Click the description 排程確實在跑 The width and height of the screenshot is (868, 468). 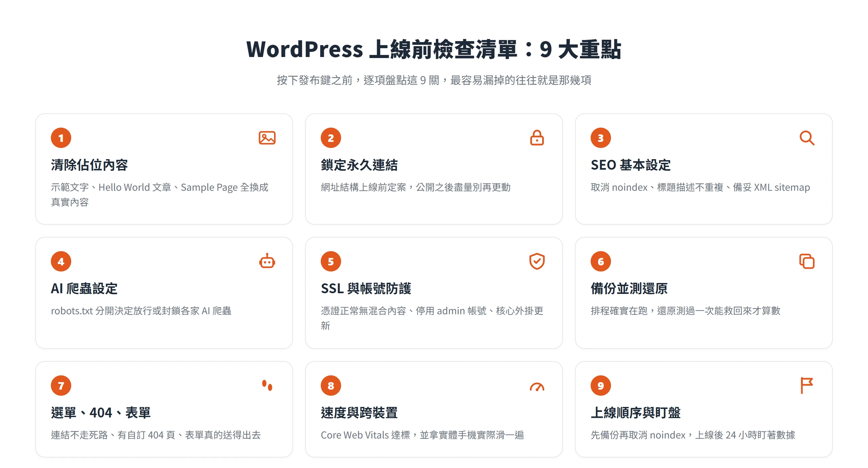pos(686,311)
